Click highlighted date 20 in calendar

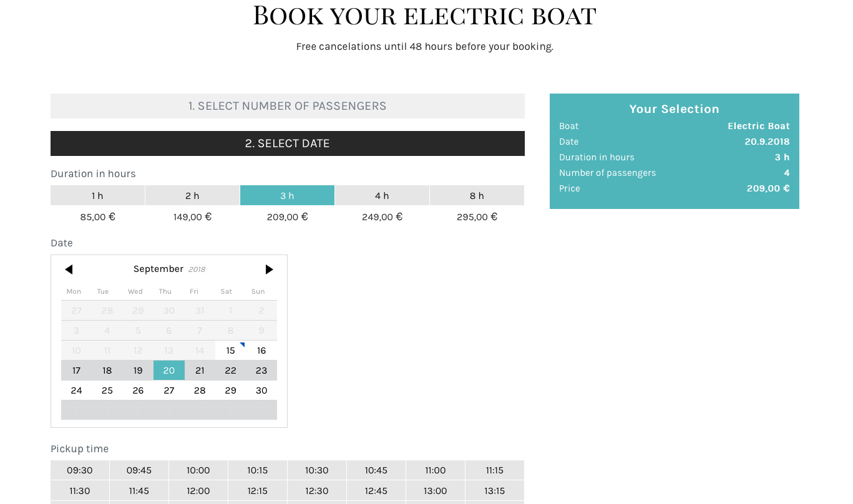pos(169,371)
